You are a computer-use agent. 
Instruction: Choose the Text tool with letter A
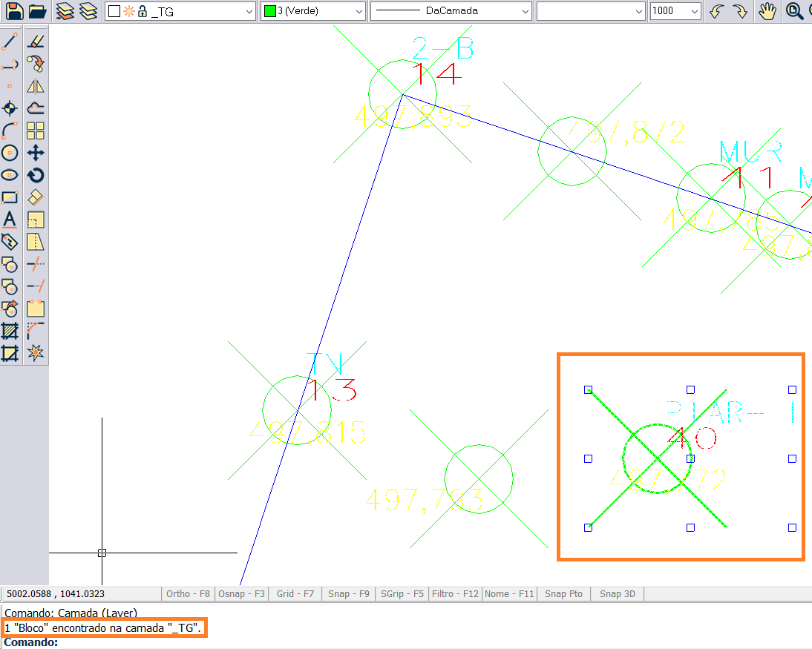10,220
